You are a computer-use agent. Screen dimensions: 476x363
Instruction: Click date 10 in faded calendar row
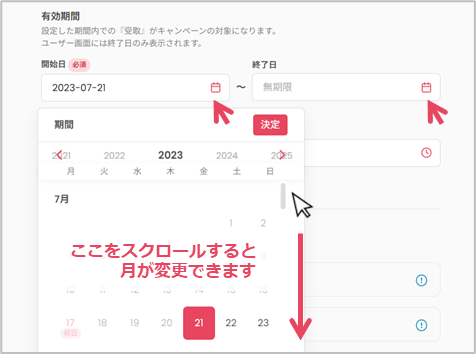pyautogui.click(x=70, y=290)
